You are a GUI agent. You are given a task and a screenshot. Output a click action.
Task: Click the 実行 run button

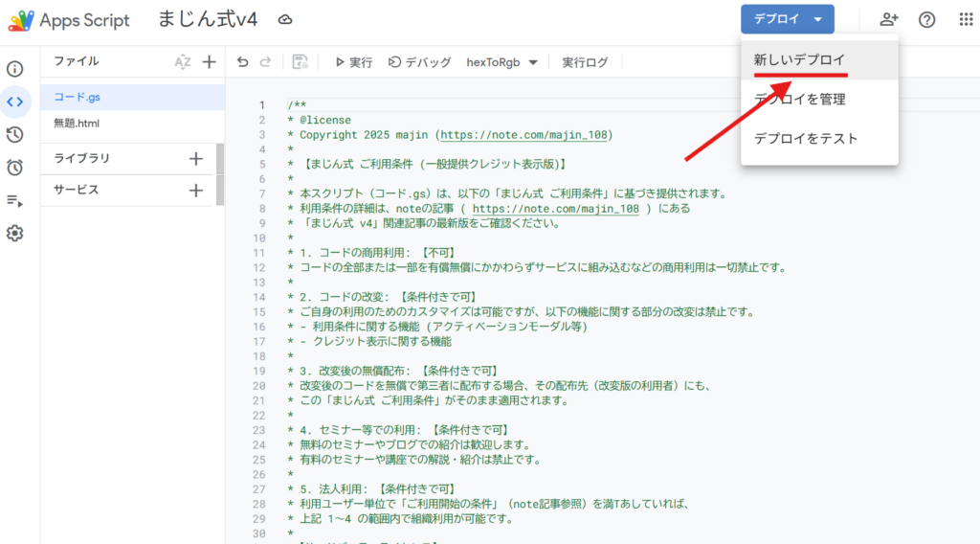coord(353,62)
